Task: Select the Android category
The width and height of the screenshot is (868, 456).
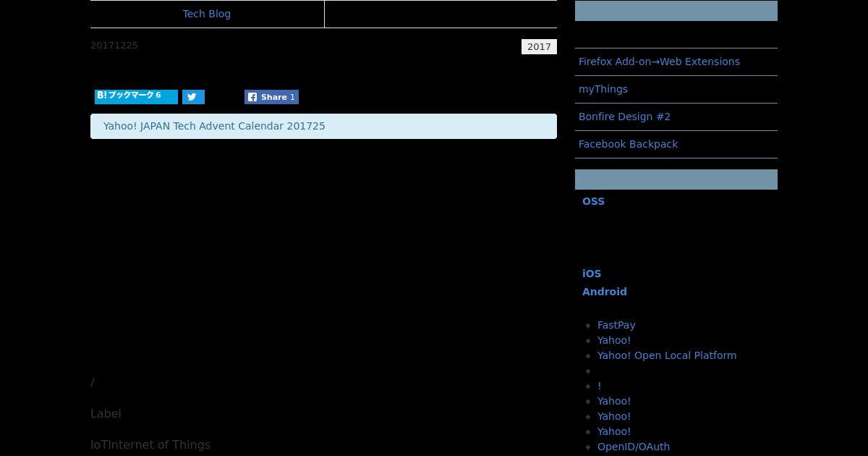Action: [x=605, y=292]
